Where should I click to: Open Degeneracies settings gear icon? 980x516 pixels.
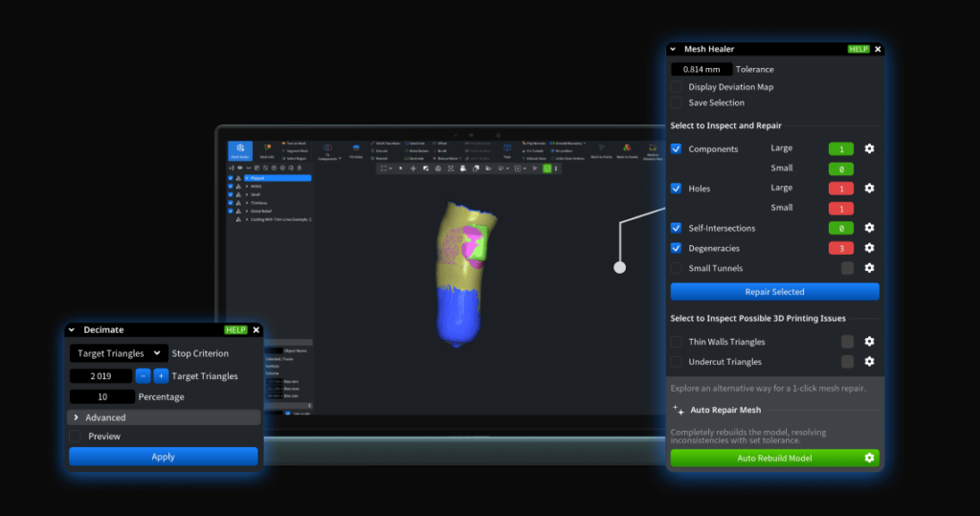tap(869, 248)
